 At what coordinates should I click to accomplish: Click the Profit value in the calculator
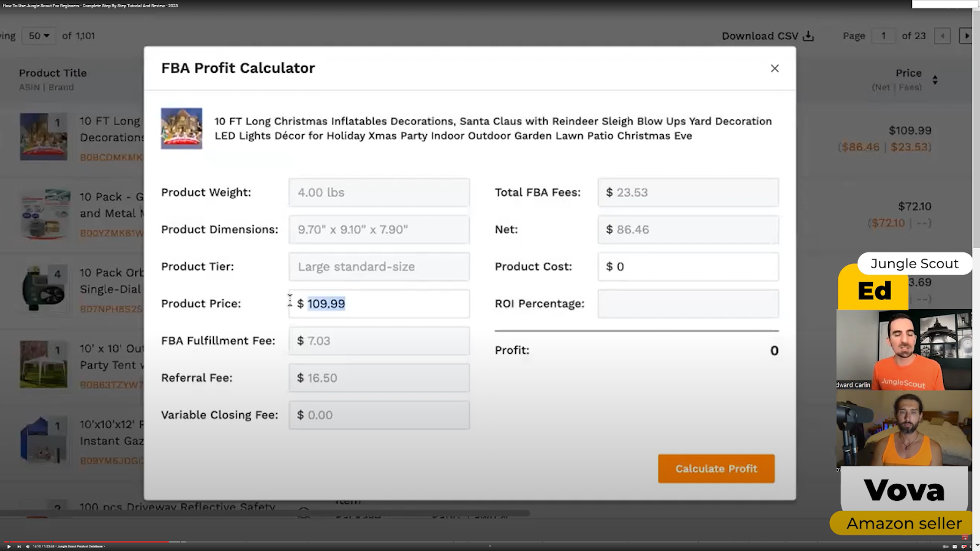pyautogui.click(x=774, y=351)
